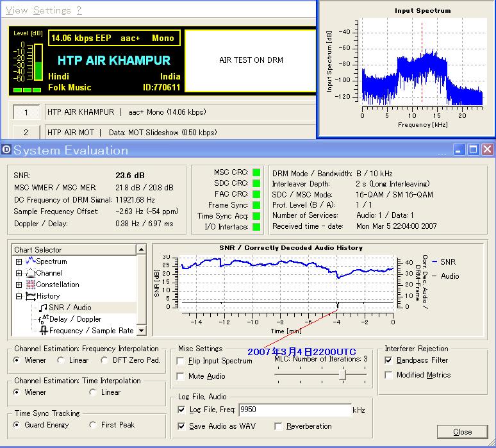Enable Modified Metrics checkbox
Screen dimensions: 496x448
click(388, 375)
